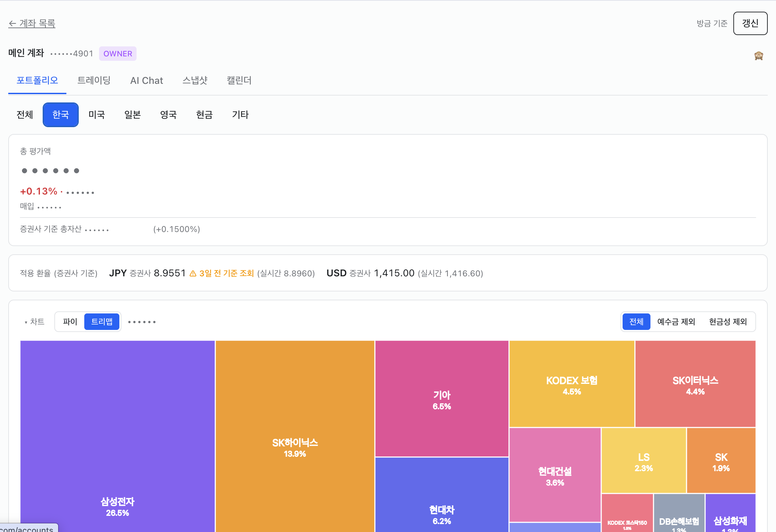Select the 한국 region filter

[61, 115]
